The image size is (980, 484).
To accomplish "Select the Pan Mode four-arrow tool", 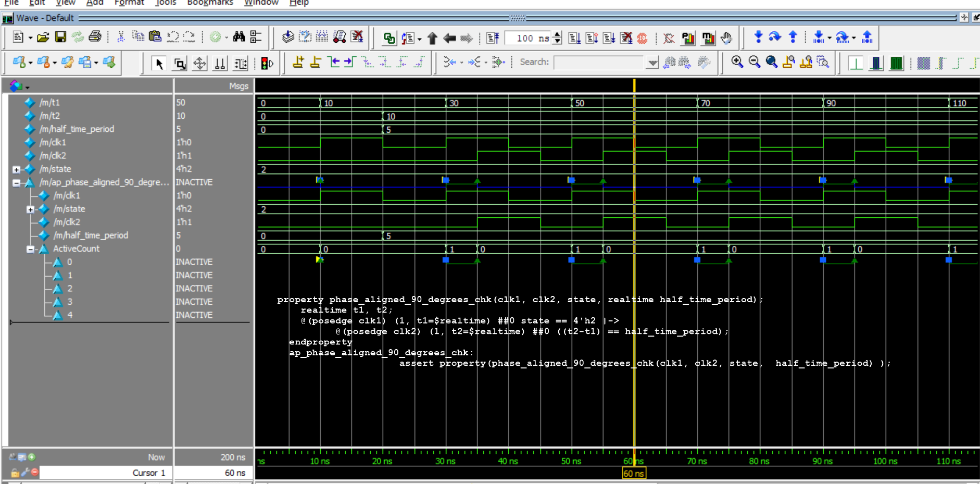I will click(x=199, y=64).
